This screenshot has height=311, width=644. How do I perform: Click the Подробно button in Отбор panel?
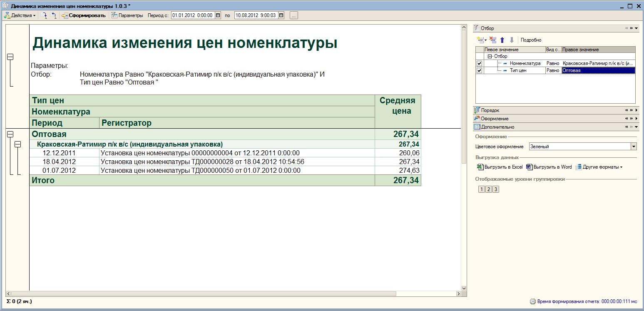[530, 40]
